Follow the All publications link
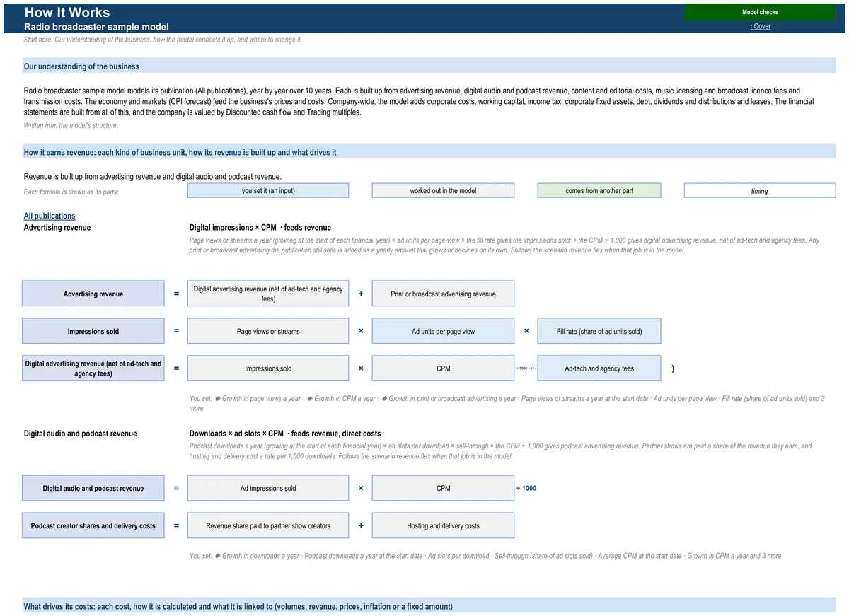 coord(50,216)
